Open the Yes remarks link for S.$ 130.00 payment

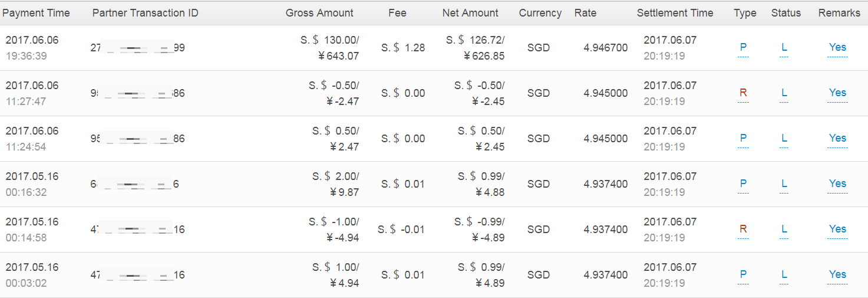[x=837, y=47]
